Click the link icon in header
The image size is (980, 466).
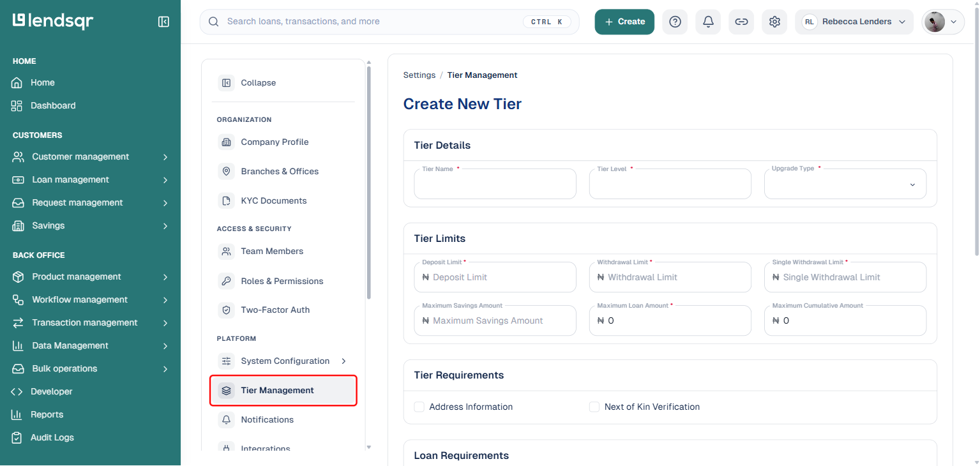coord(741,22)
